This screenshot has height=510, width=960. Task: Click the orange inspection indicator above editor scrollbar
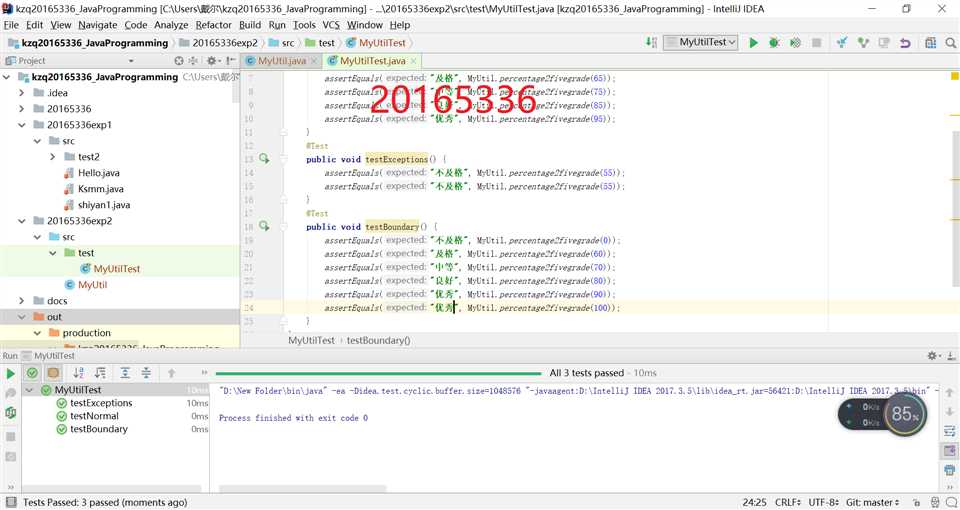(x=954, y=76)
